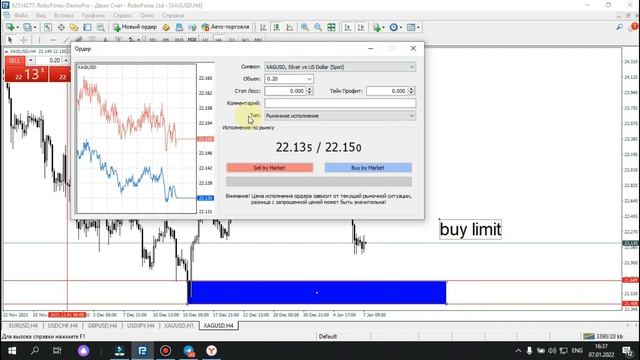The image size is (640, 360).
Task: Switch chart to bar chart icon
Action: coord(263,27)
